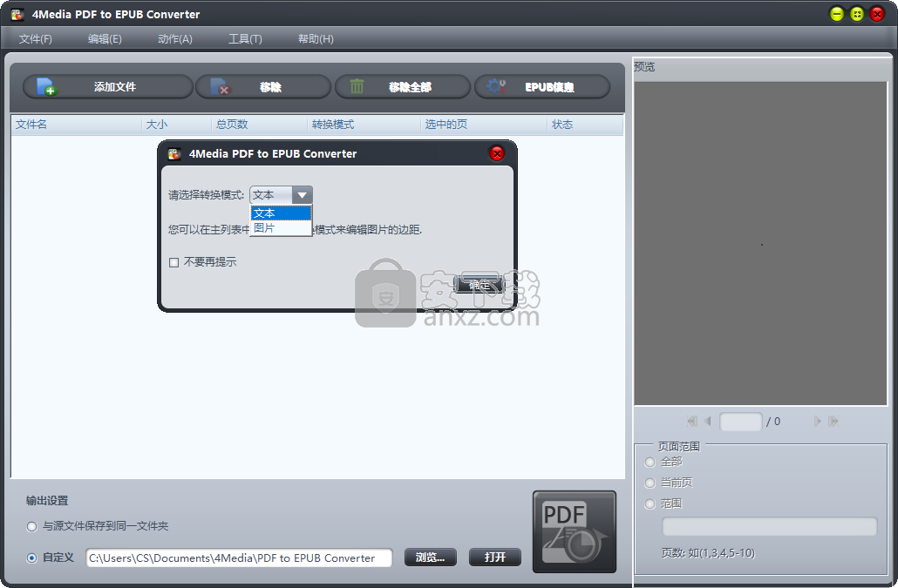This screenshot has height=588, width=898.
Task: Open the EPUB info (EPUB信息) button
Action: pos(542,87)
